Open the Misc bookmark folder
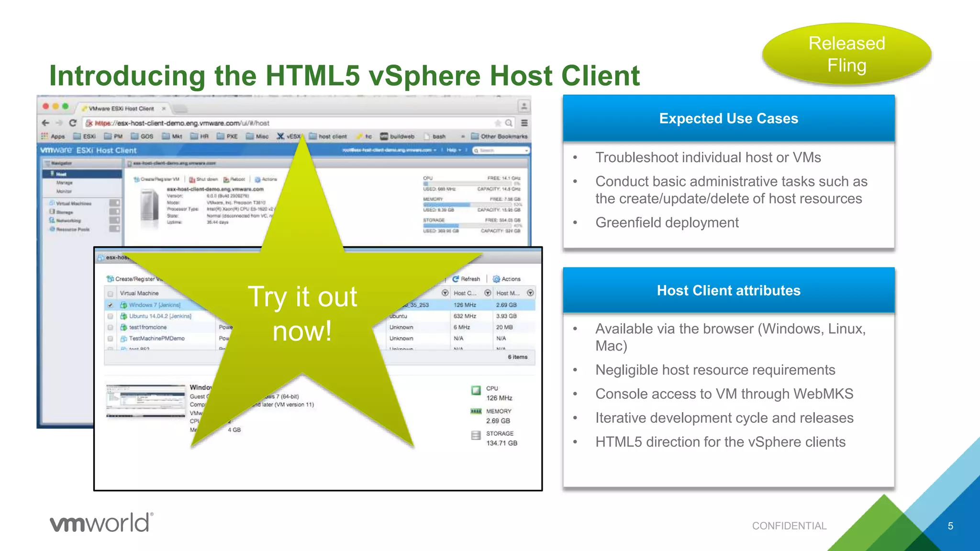The image size is (980, 551). [x=257, y=136]
